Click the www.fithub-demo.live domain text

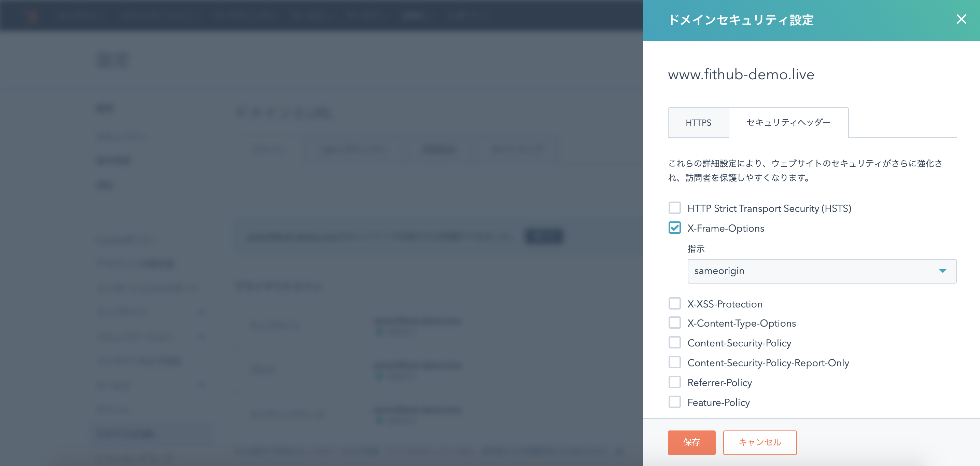[741, 74]
